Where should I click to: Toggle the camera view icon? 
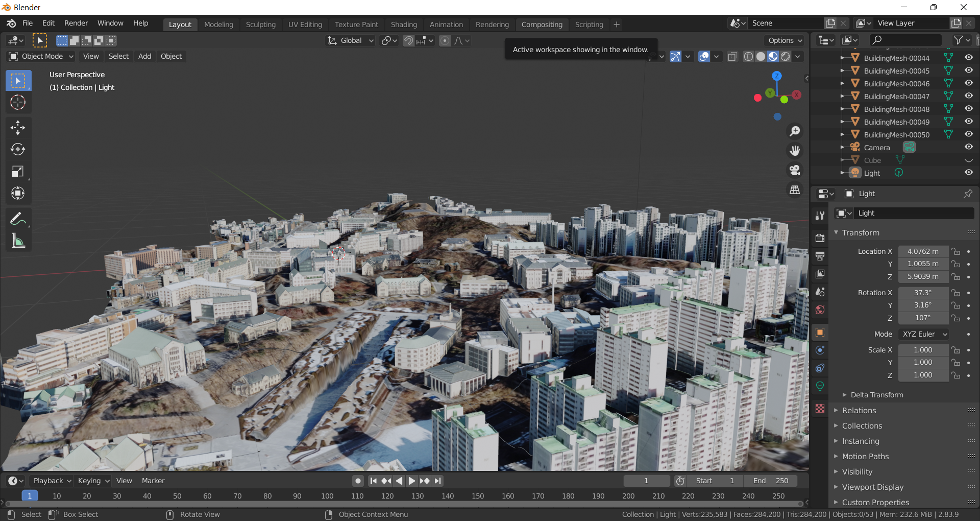coord(795,170)
